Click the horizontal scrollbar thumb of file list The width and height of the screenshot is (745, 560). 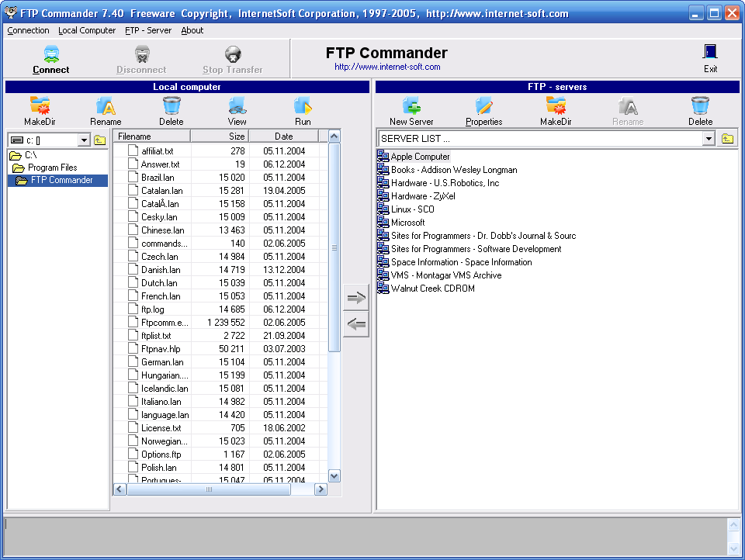(x=209, y=489)
